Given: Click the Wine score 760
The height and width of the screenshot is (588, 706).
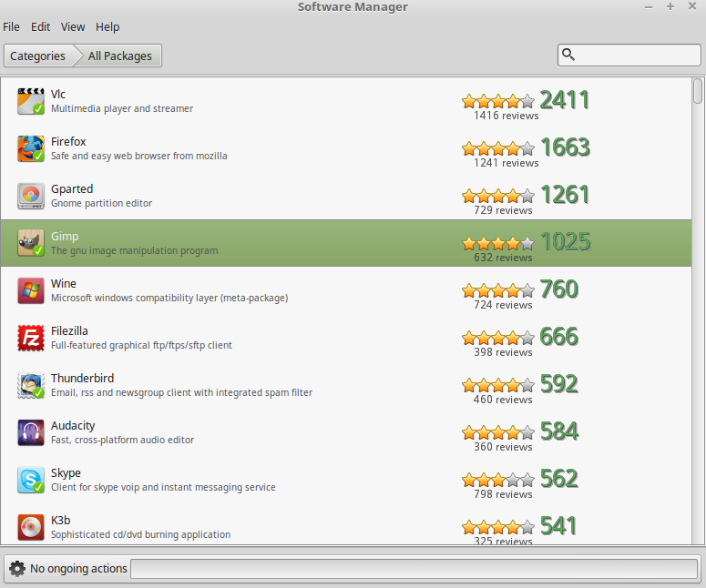Looking at the screenshot, I should pos(558,289).
